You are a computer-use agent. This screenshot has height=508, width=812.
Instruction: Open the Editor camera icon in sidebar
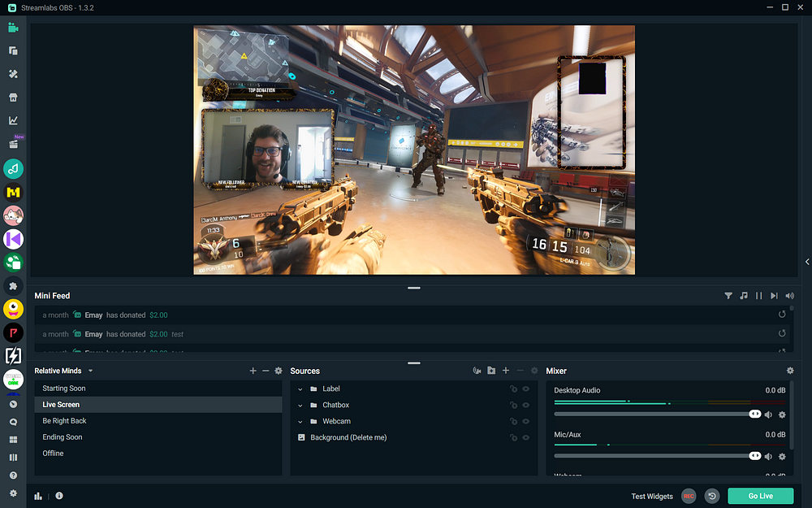pos(13,28)
